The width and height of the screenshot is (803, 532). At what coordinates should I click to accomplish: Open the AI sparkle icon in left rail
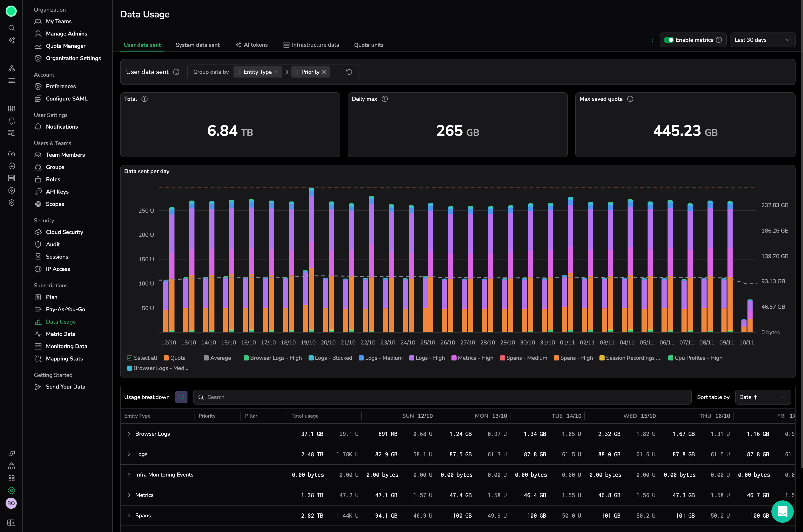coord(12,40)
